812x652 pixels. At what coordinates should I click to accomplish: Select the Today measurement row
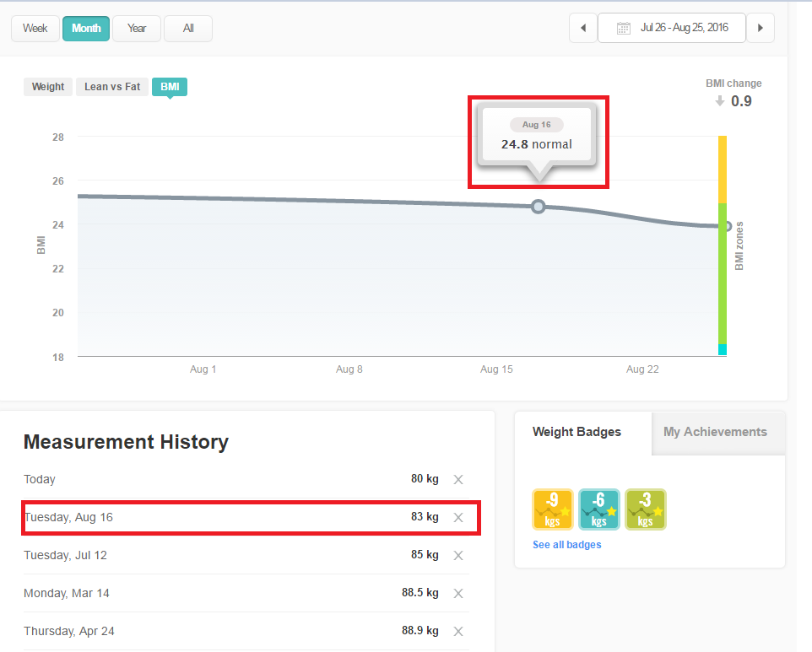(x=246, y=480)
